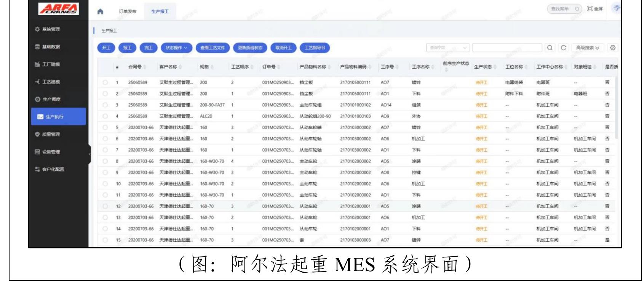The image size is (644, 283).
Task: Click cell 从动轮组200-90 in row 4
Action: [315, 116]
